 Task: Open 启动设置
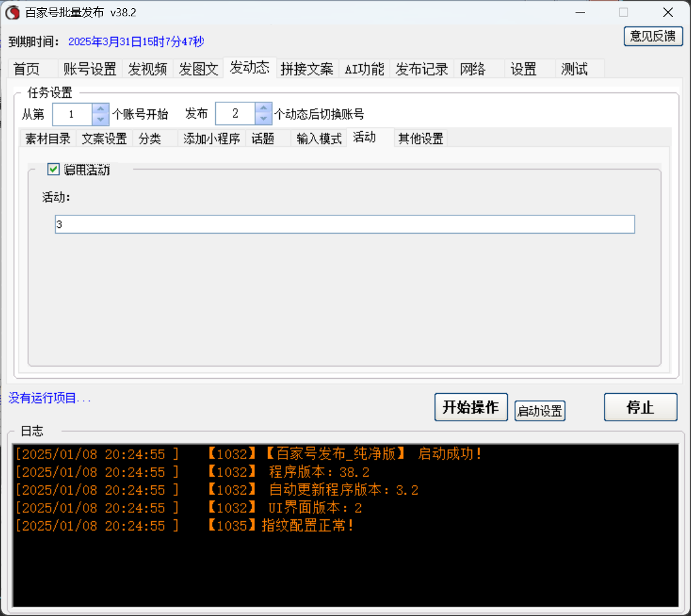(x=540, y=411)
